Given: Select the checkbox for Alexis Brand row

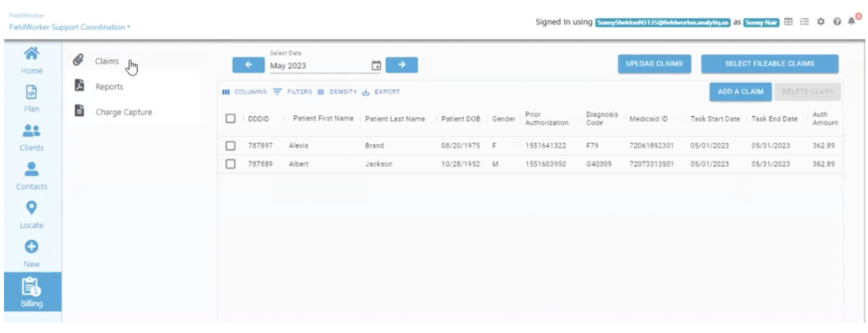Looking at the screenshot, I should (x=231, y=145).
